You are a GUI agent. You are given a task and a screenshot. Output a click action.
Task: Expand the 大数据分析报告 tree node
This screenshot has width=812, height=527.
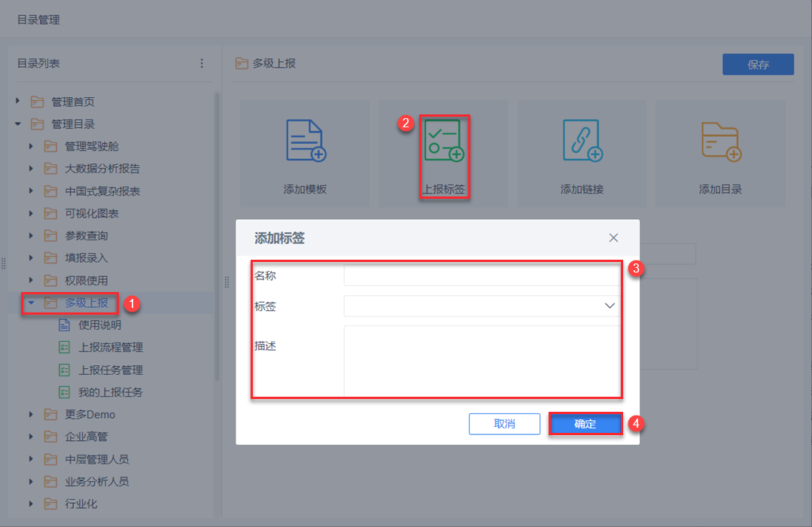pyautogui.click(x=31, y=169)
